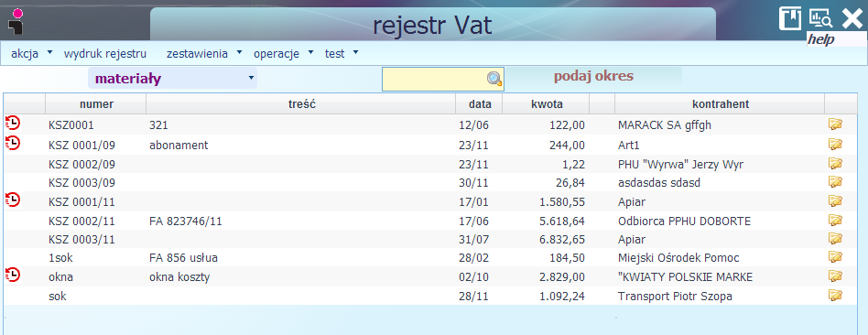The image size is (868, 335).
Task: Open the edit icon for the Odbiorca PPHU DOBORTE row
Action: [835, 220]
